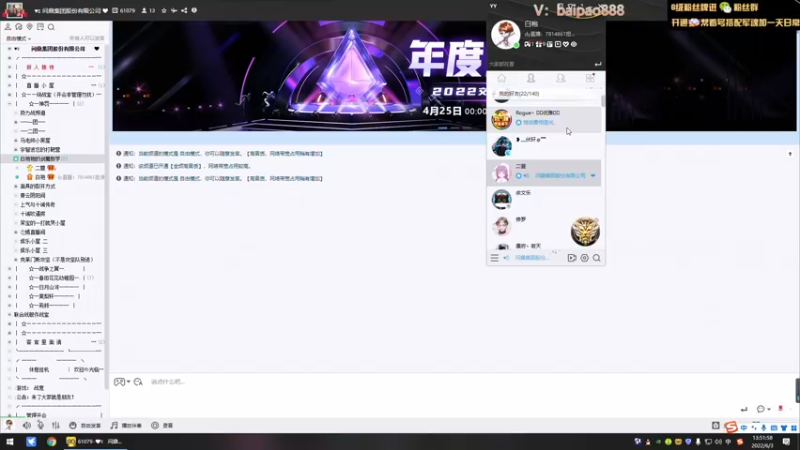The width and height of the screenshot is (800, 450).
Task: Click the send enter icon below chat input
Action: click(744, 409)
